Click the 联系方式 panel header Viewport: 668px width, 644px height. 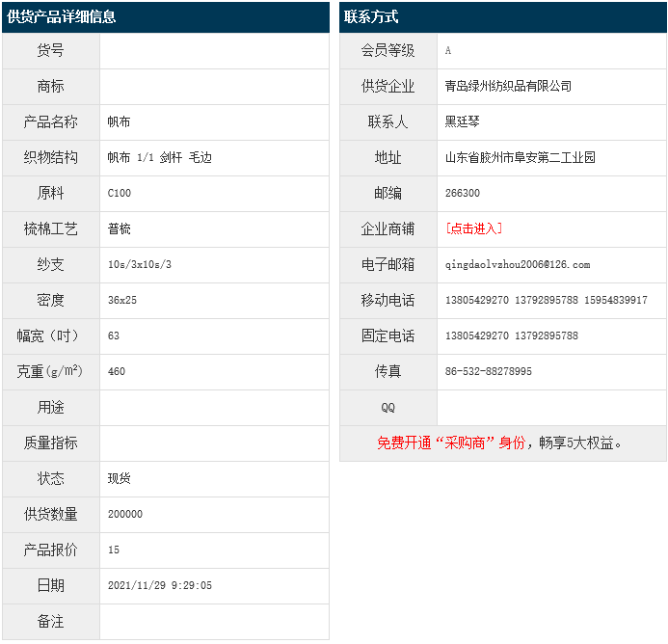click(x=371, y=16)
